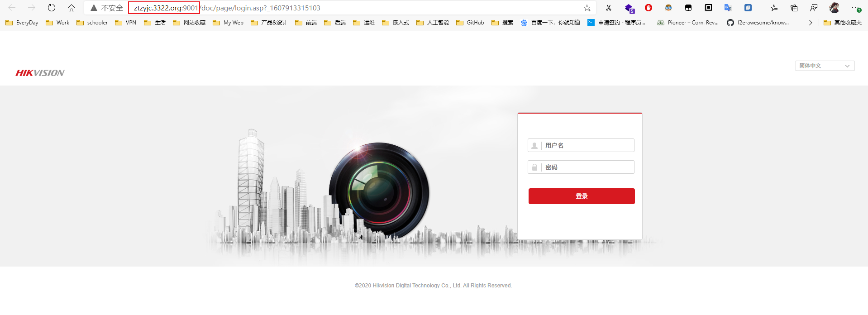Focus the 用户名 username field
This screenshot has width=868, height=315.
coord(581,145)
